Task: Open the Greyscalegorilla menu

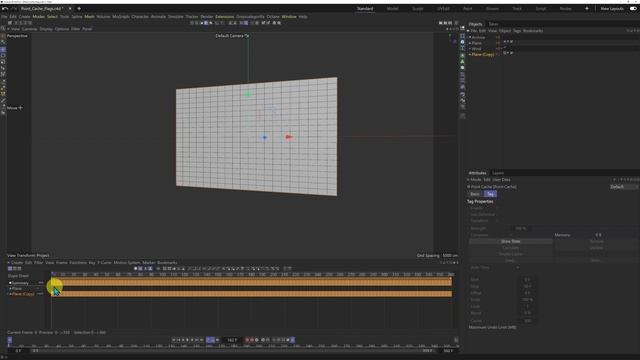Action: 250,17
